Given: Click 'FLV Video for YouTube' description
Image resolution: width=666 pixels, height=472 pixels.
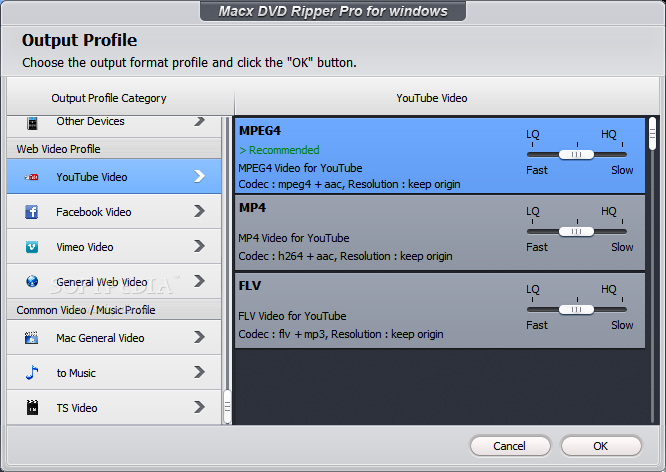Looking at the screenshot, I should (292, 316).
